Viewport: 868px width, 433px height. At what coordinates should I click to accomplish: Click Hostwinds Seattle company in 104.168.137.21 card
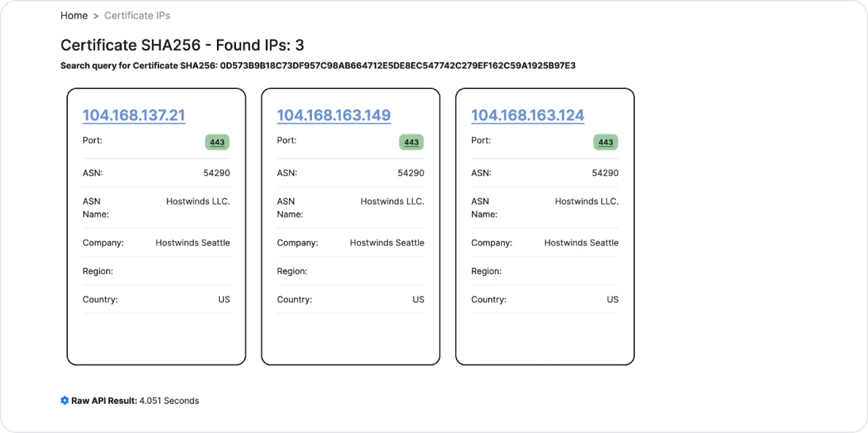pyautogui.click(x=193, y=243)
